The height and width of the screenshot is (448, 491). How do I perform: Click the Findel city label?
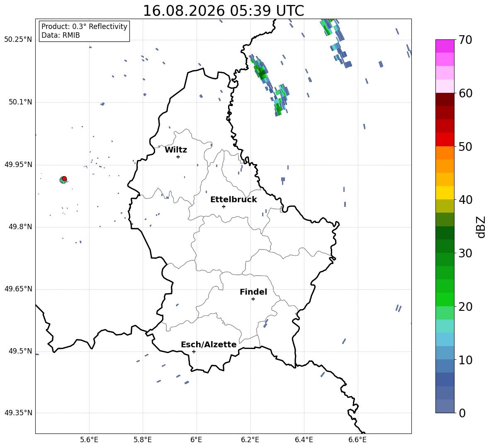253,292
